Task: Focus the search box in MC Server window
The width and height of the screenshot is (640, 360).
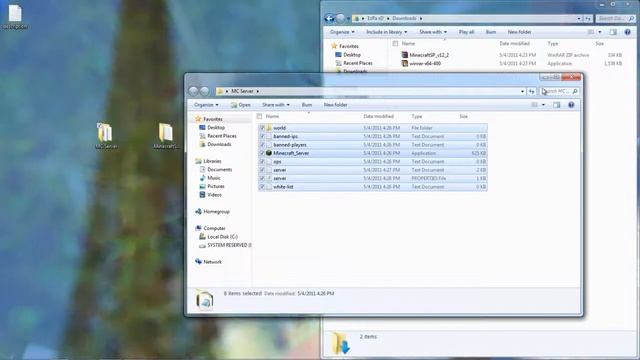Action: [559, 91]
